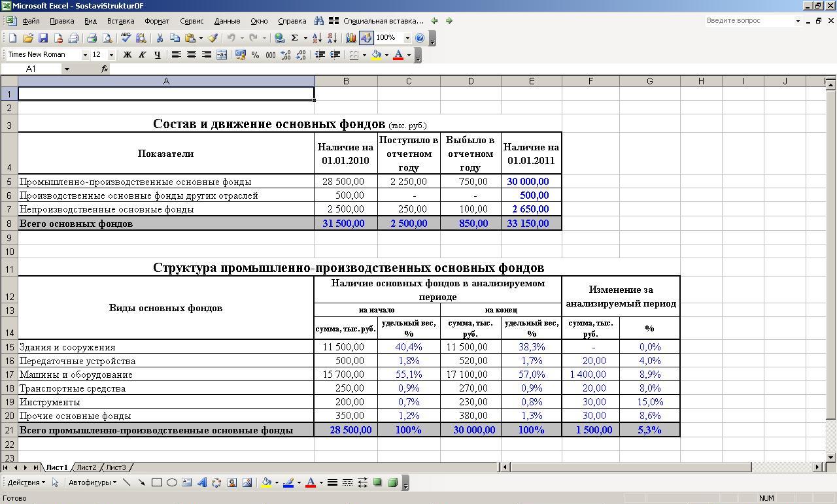Open the Вставка menu
This screenshot has width=837, height=504.
click(120, 21)
